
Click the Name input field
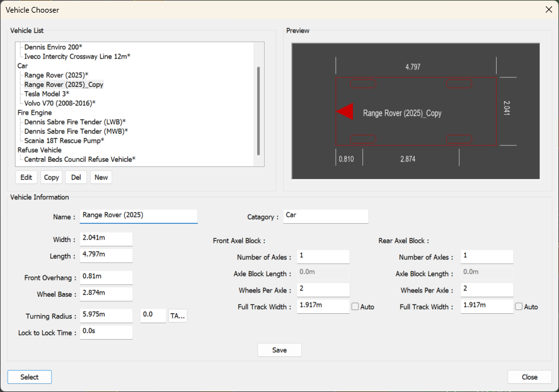139,216
